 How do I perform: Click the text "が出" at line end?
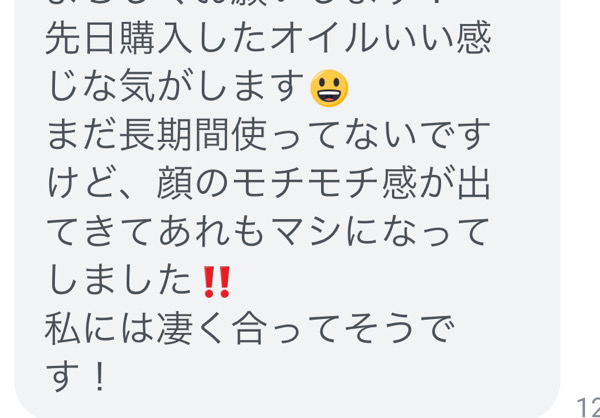coord(454,185)
